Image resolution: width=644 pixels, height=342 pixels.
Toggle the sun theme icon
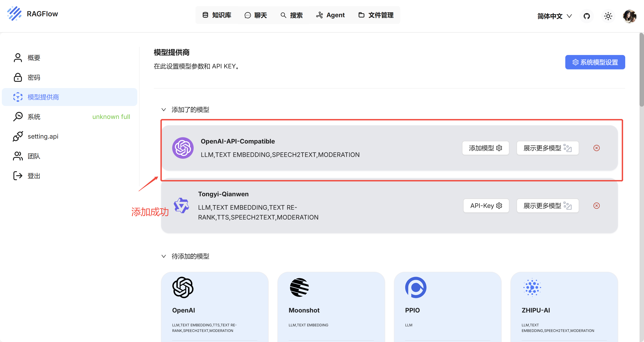[608, 16]
